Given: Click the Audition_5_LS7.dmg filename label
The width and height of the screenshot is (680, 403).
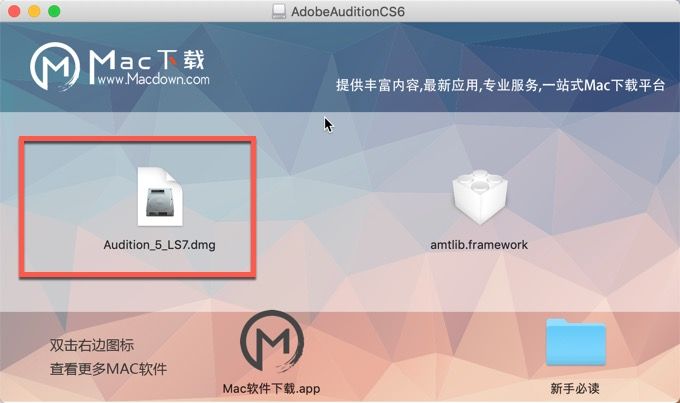Looking at the screenshot, I should (x=160, y=245).
